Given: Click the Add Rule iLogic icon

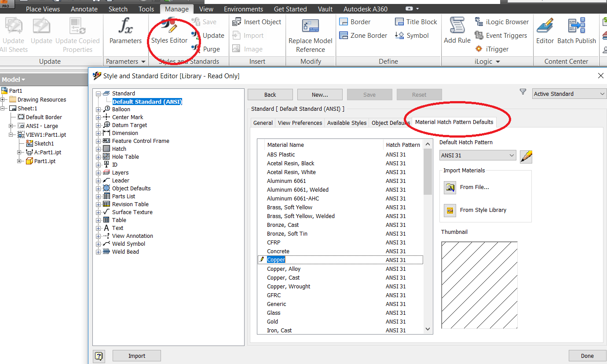Looking at the screenshot, I should [x=457, y=25].
